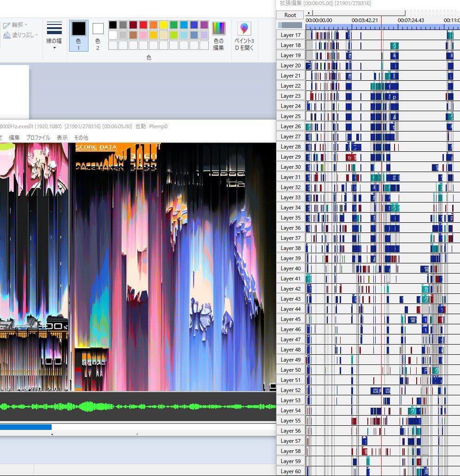Open Paint 3D (ペイント3Dを開く)
Screen dimensions: 460x476
(x=244, y=36)
